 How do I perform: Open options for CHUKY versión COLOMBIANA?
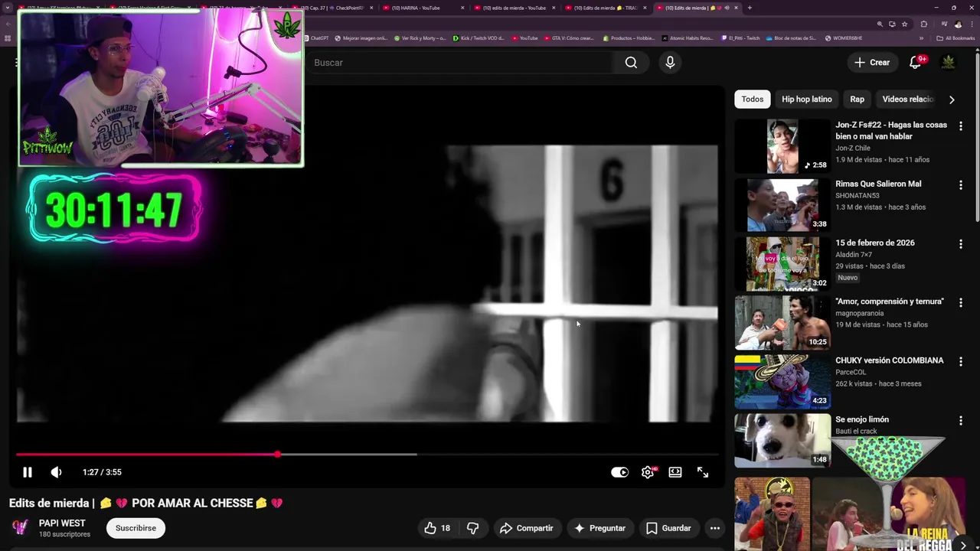[x=961, y=361]
